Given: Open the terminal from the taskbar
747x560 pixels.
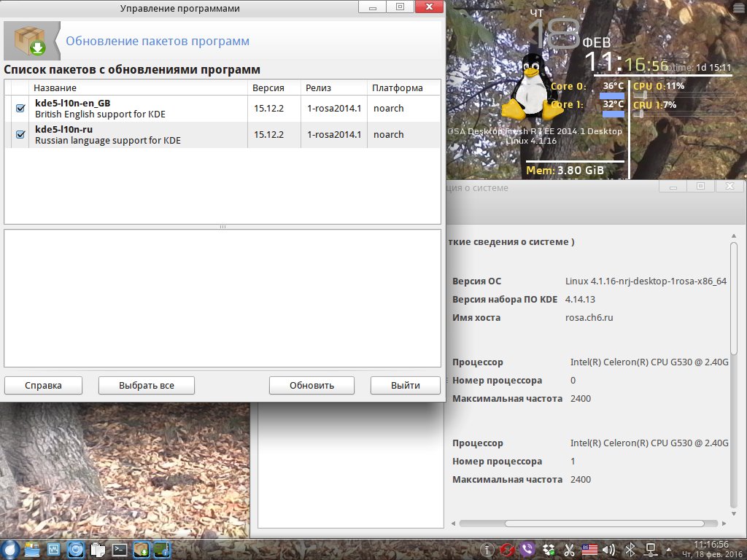Looking at the screenshot, I should pos(120,550).
